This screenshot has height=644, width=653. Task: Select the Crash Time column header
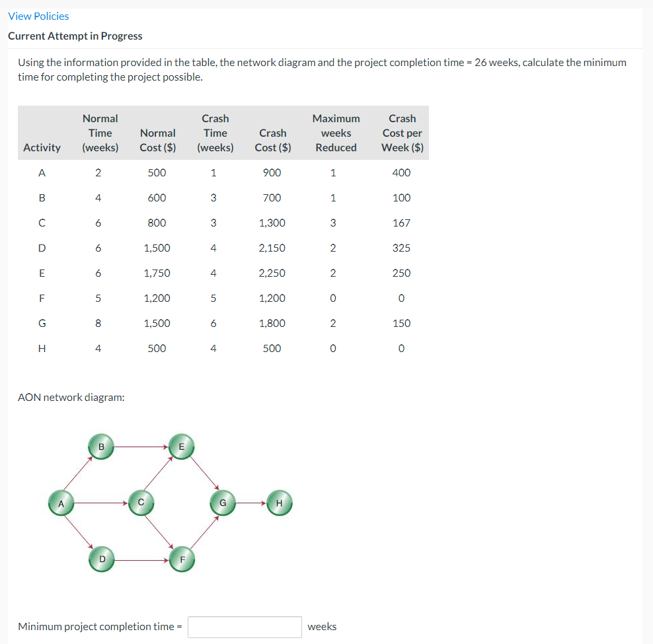215,132
